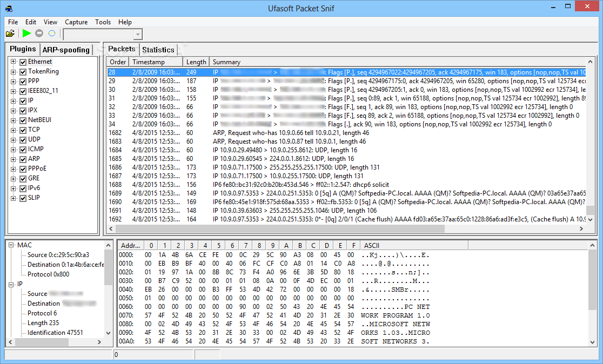Screen dimensions: 603x364
Task: Sort by the Length column header
Action: [196, 62]
